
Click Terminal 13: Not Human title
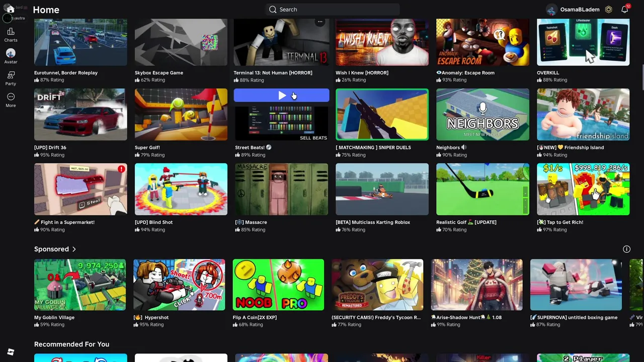coord(273,73)
